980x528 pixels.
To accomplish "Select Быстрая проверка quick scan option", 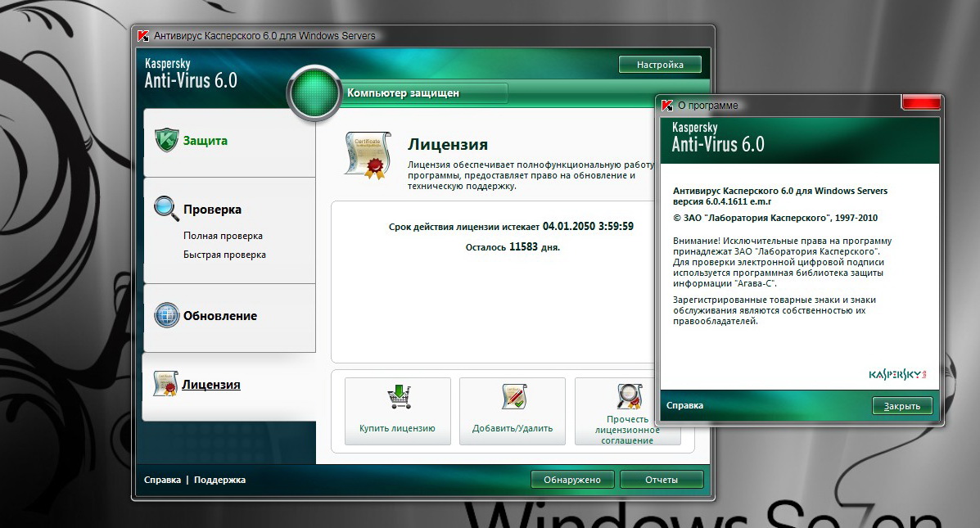I will coord(224,255).
